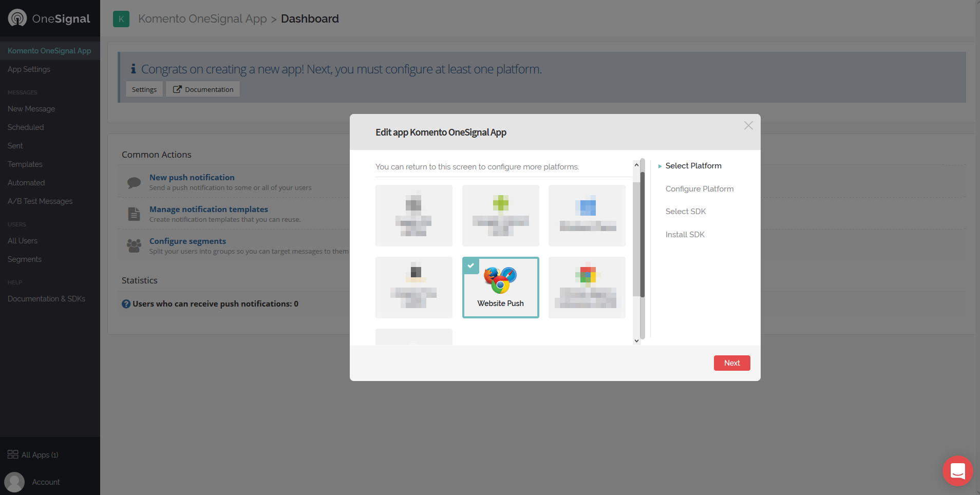
Task: Open Templates in sidebar
Action: coord(25,164)
